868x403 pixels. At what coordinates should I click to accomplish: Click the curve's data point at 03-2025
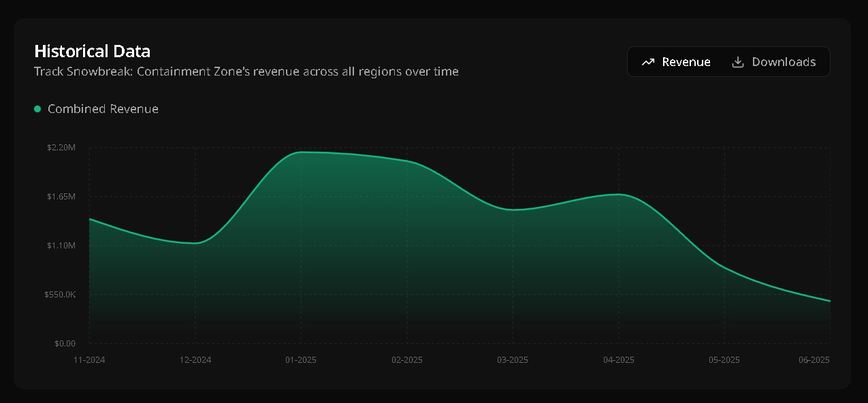tap(513, 210)
